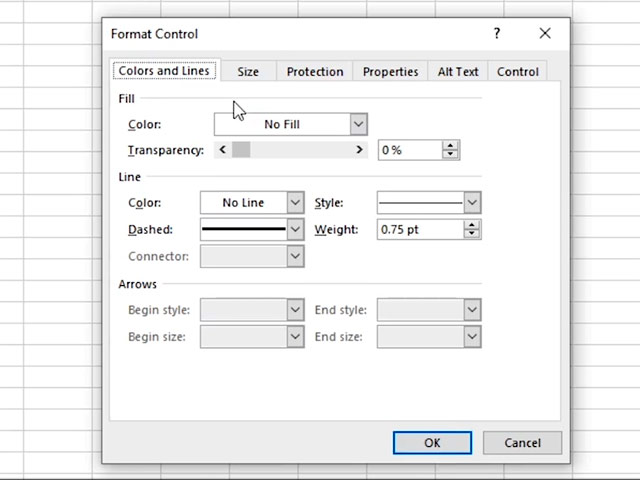Switch to the Colors and Lines tab

coord(164,71)
